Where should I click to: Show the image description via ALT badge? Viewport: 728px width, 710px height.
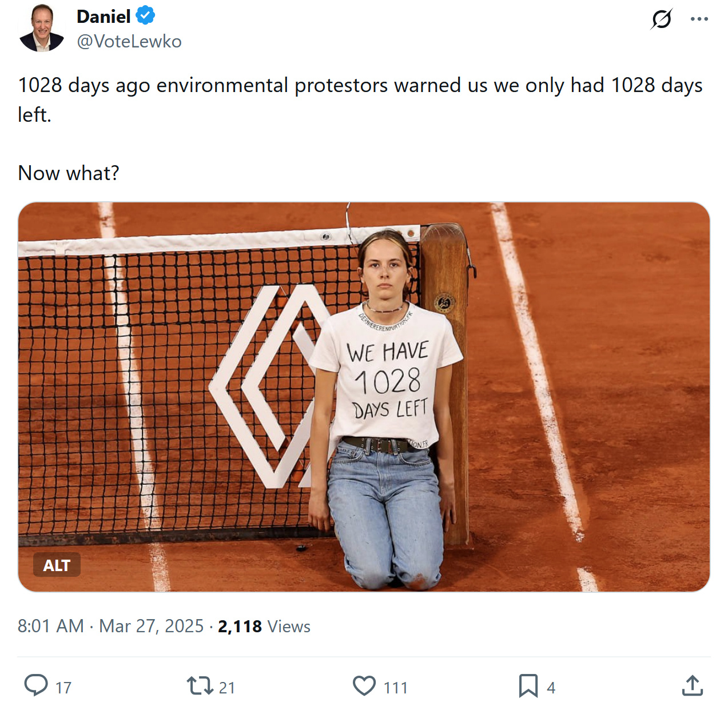[57, 565]
